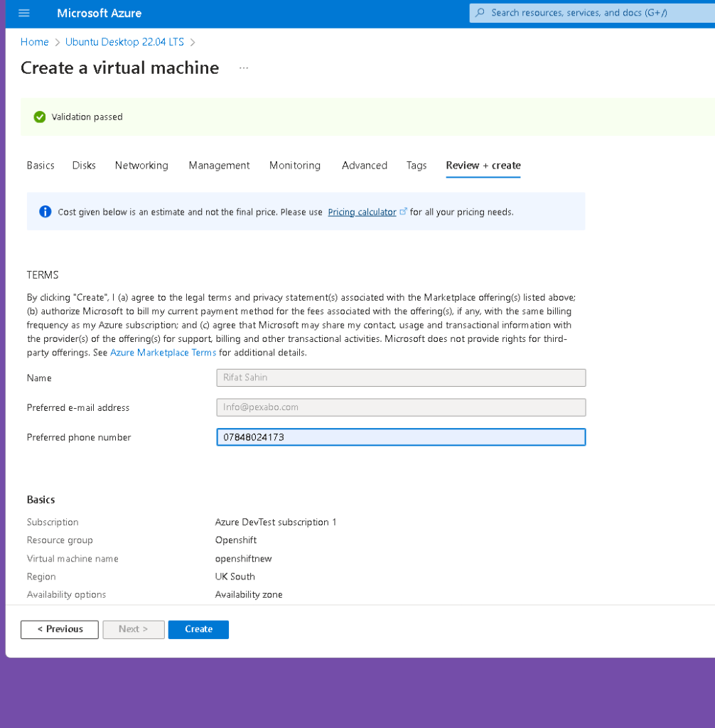The image size is (715, 728).
Task: Click the Openshift resource group value
Action: click(236, 540)
